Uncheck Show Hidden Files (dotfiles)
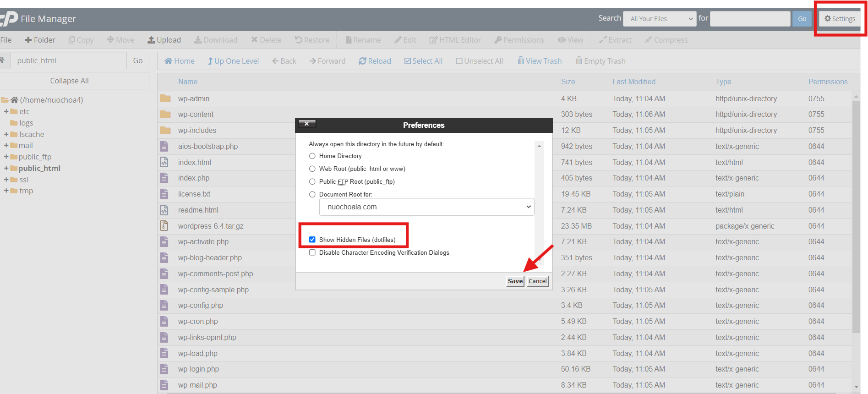 312,240
